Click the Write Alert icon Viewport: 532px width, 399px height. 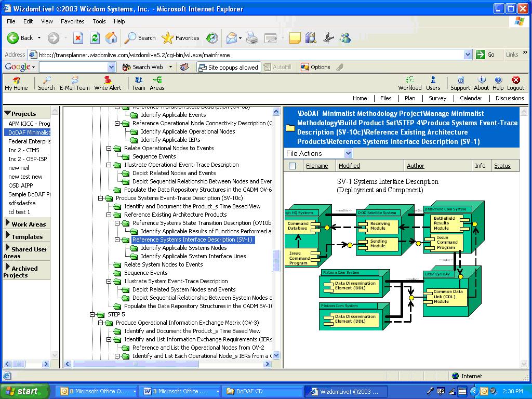coord(108,83)
